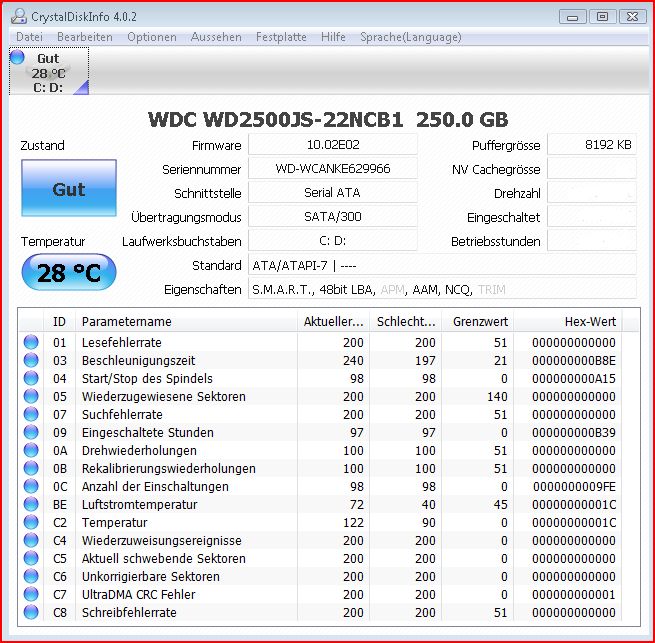Click status icon for Unkorrigierbare Sektoren row
The height and width of the screenshot is (643, 655).
point(31,576)
